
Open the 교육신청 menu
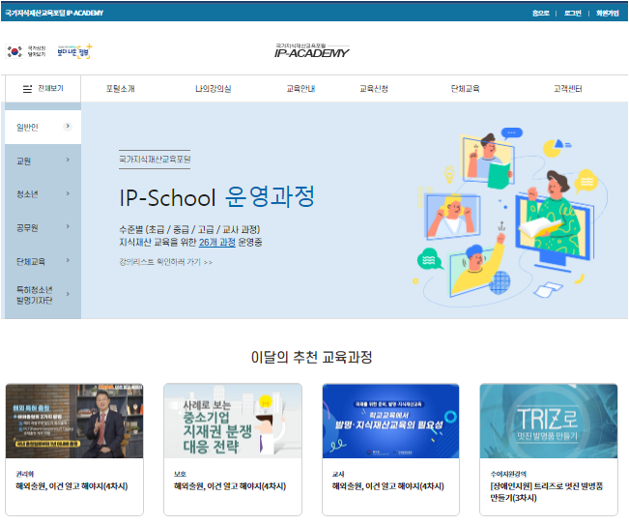(x=373, y=89)
